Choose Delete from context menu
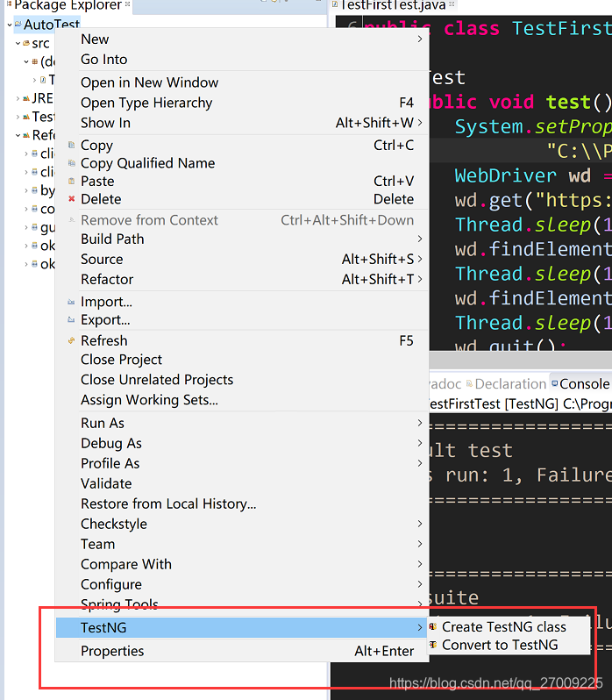 pos(242,198)
